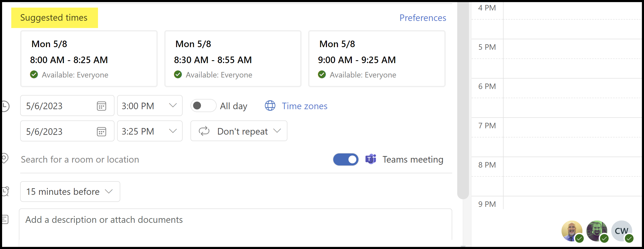
Task: Enable the All day toggle
Action: coord(204,106)
